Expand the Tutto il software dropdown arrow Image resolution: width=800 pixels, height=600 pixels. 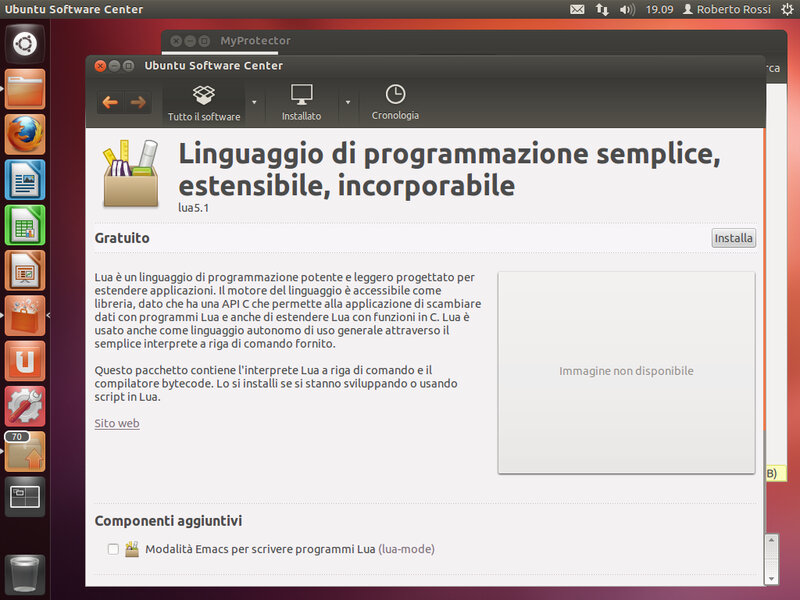point(254,102)
